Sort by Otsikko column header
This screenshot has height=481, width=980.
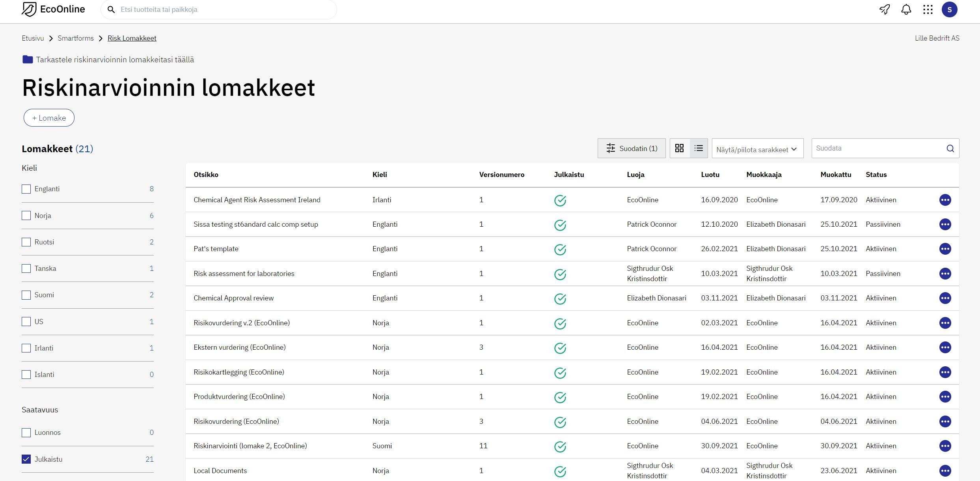coord(206,175)
